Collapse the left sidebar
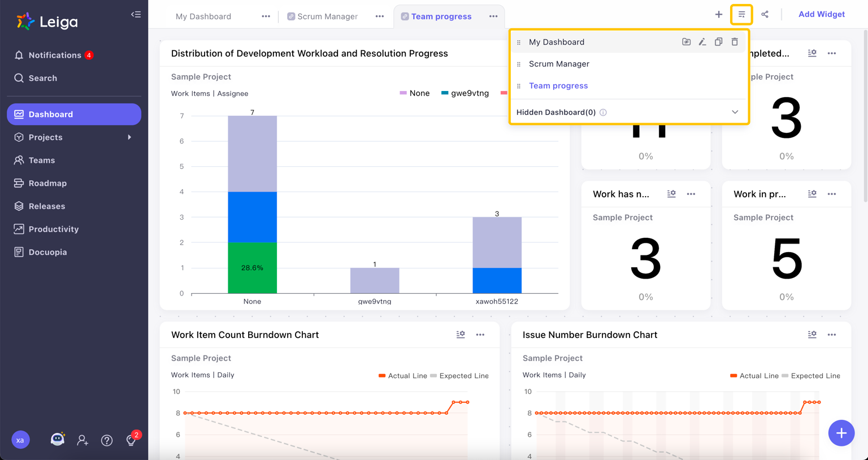868x460 pixels. [x=136, y=15]
